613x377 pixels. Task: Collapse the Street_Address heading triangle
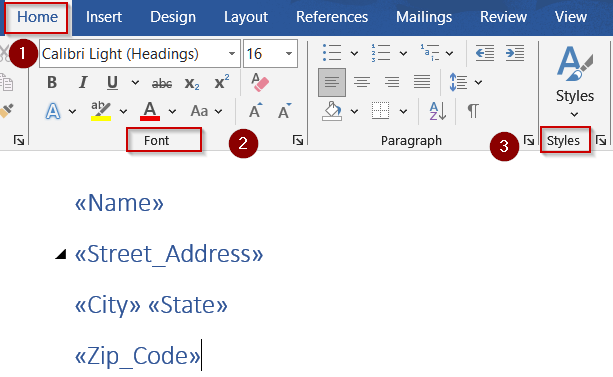61,254
